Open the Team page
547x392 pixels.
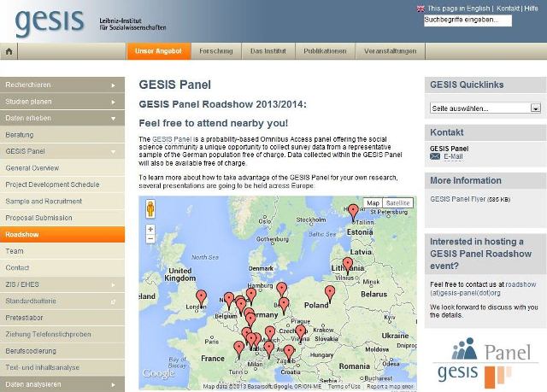pyautogui.click(x=62, y=251)
